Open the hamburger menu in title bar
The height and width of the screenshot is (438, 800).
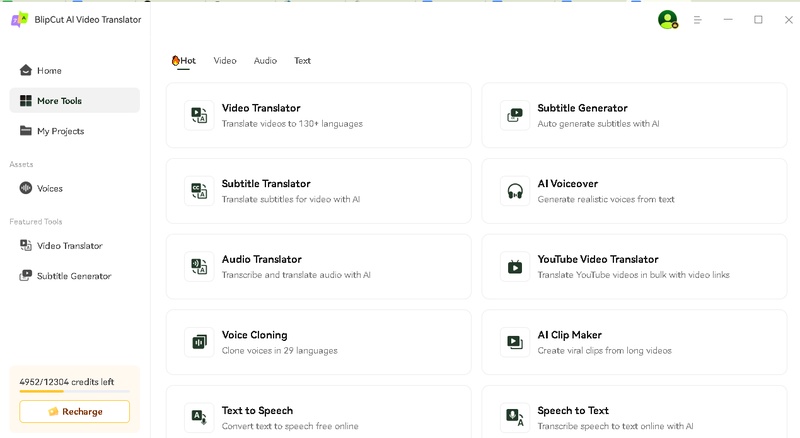[698, 20]
